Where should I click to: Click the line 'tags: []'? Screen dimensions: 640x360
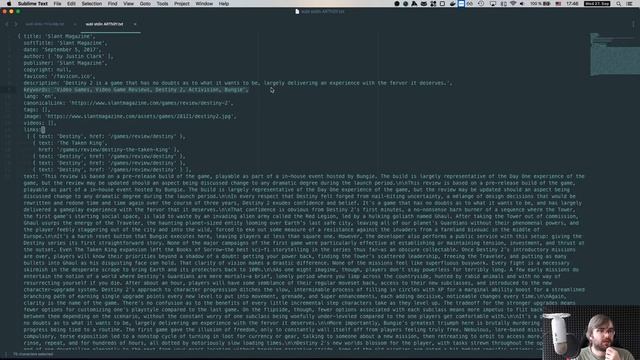pyautogui.click(x=37, y=109)
